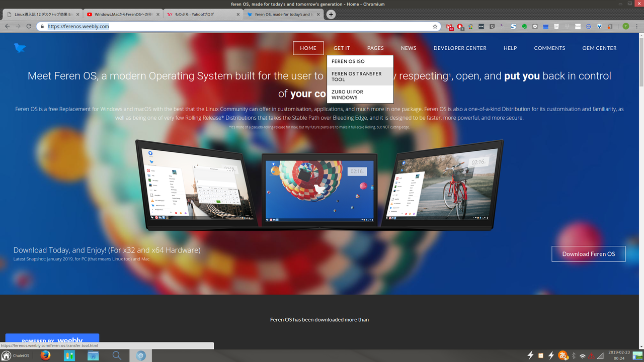The image size is (644, 362).
Task: Click the Wi-Fi network tray icon
Action: [583, 356]
